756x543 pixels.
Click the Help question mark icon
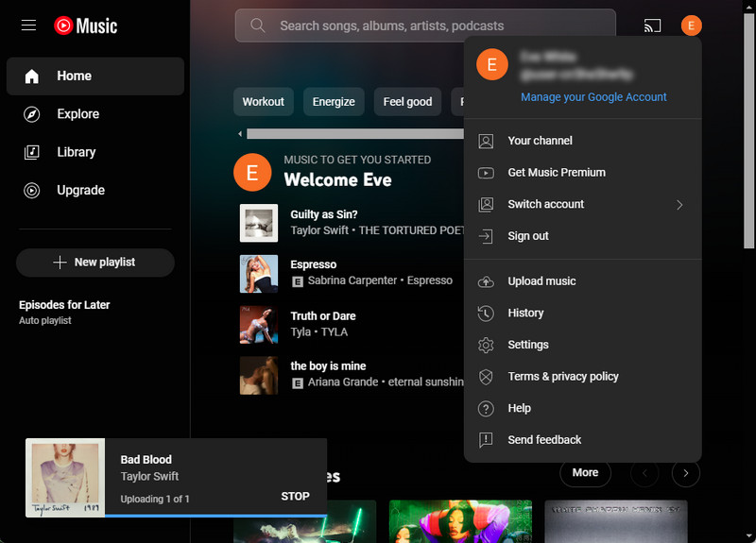[486, 409]
